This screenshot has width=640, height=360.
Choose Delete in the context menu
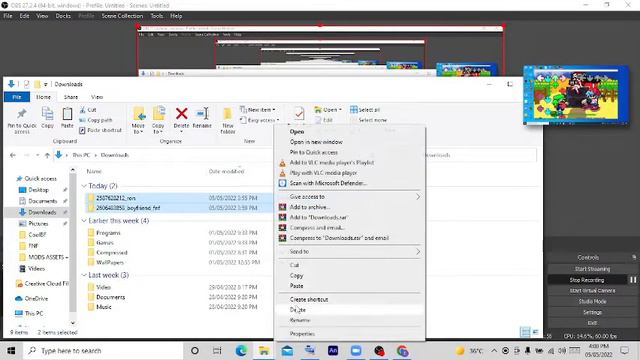pos(298,310)
